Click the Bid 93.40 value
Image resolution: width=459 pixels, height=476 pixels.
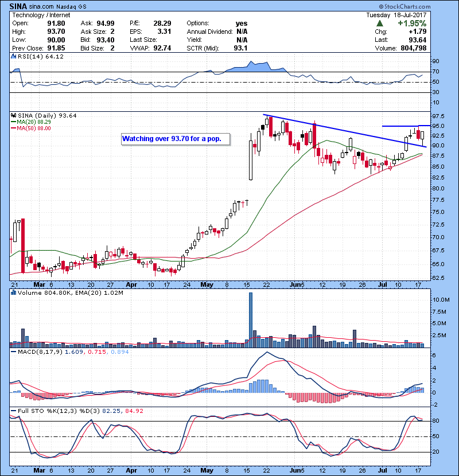[106, 40]
